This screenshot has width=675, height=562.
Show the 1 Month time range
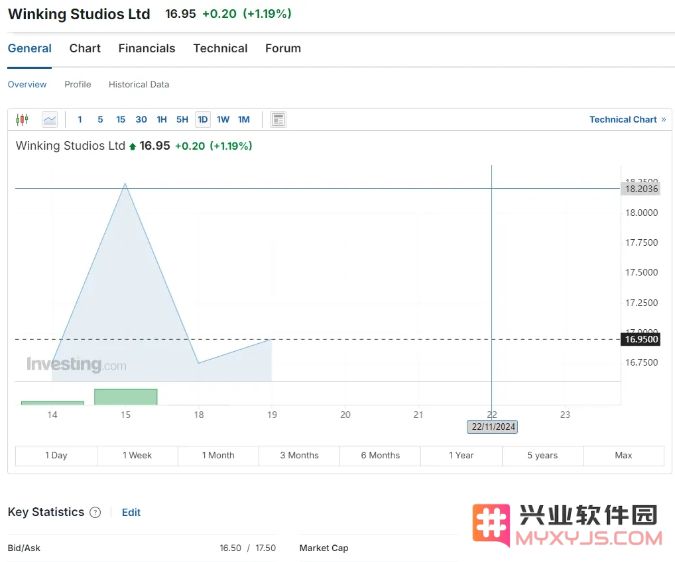[218, 455]
